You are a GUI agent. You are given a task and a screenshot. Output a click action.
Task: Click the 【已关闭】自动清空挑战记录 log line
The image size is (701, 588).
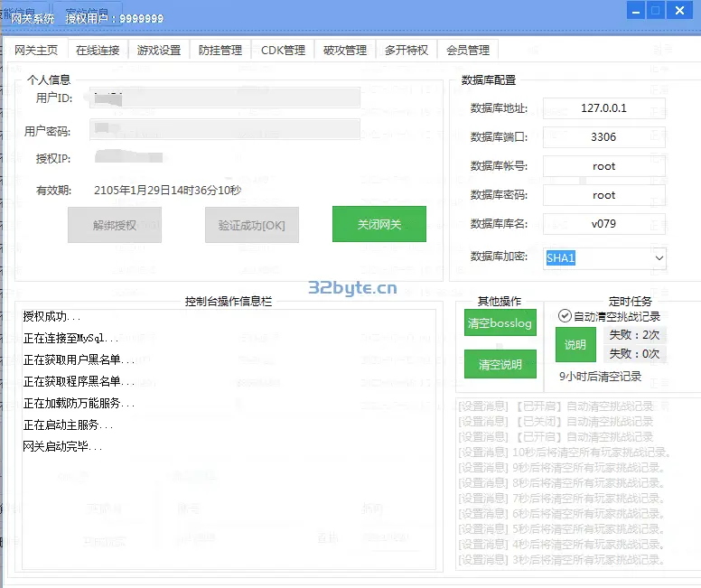pos(556,422)
